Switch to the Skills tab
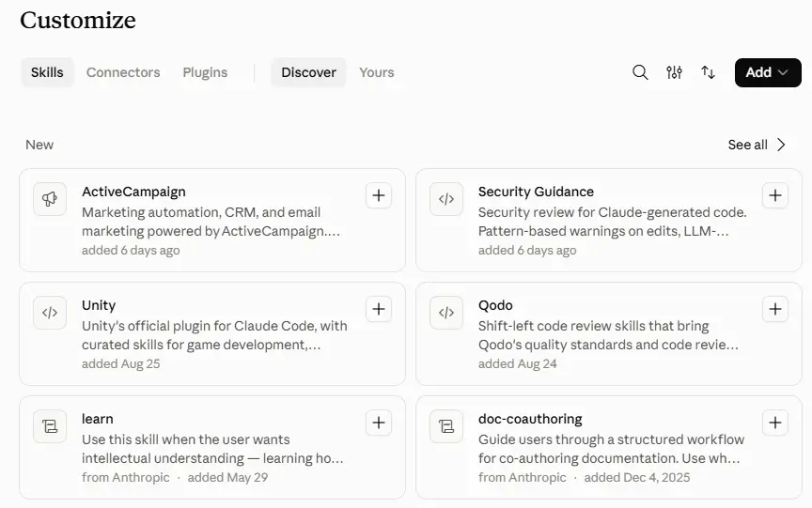 [47, 72]
